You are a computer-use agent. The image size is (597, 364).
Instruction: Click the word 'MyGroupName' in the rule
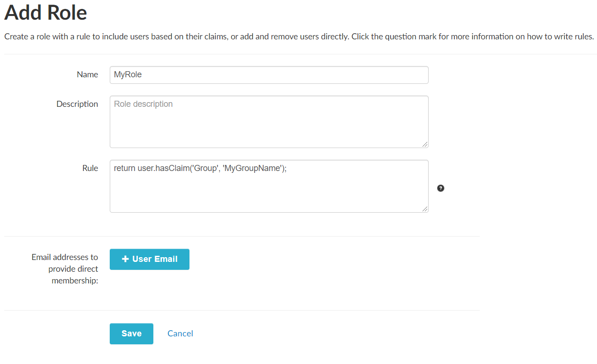tap(252, 169)
